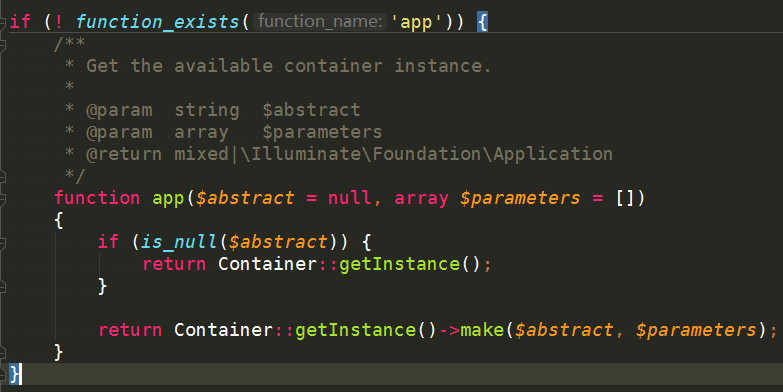Click "array" type in the @param comment

tap(201, 132)
